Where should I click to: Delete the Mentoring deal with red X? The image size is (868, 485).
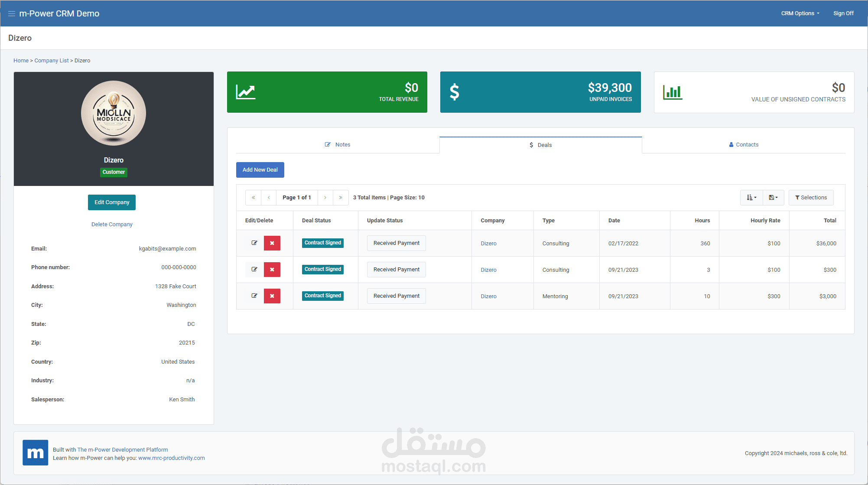(272, 296)
